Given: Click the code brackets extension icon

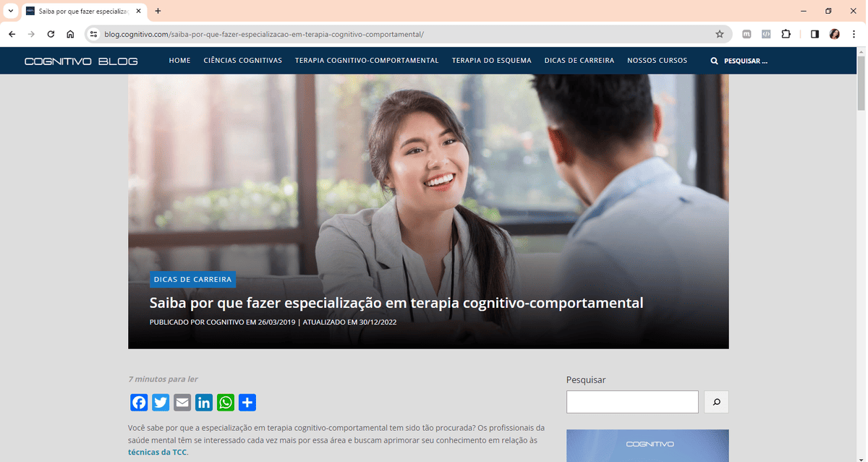Looking at the screenshot, I should tap(766, 34).
